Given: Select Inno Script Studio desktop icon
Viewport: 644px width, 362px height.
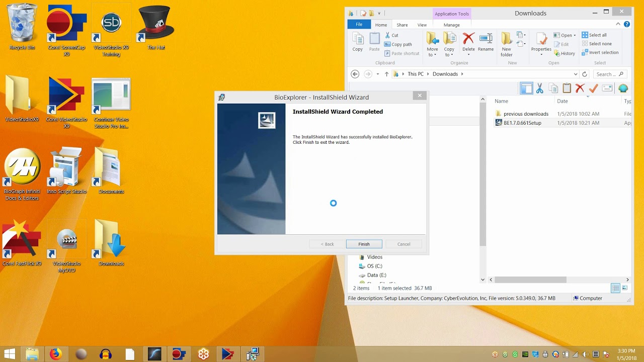Looking at the screenshot, I should coord(66,170).
